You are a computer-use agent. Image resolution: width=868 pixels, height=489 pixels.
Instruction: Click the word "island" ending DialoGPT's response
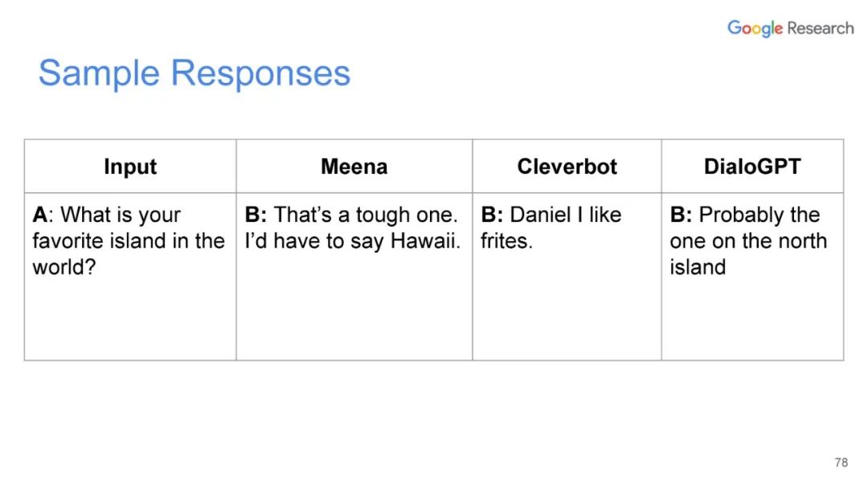point(698,266)
